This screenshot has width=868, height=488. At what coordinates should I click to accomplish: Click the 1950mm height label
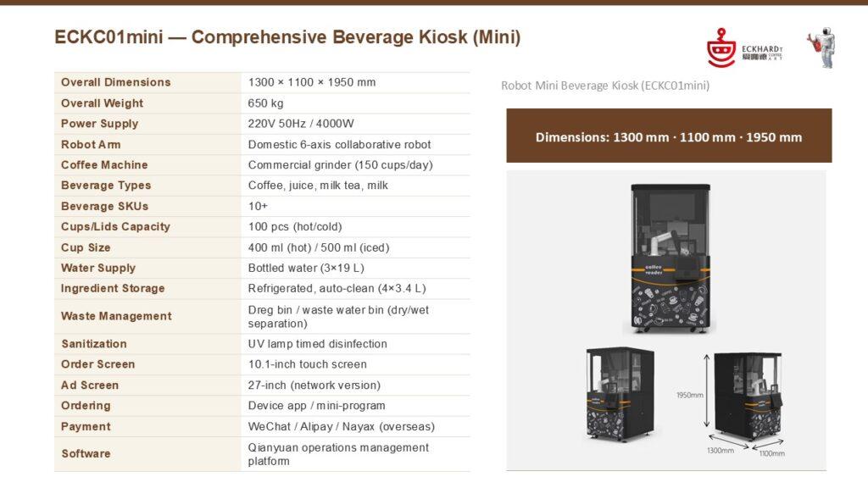(690, 395)
